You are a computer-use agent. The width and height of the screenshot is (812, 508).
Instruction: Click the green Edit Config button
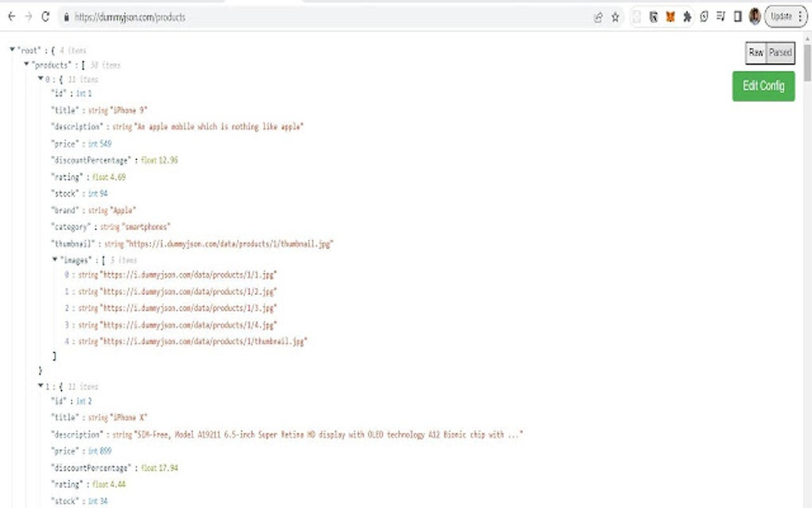click(x=763, y=86)
